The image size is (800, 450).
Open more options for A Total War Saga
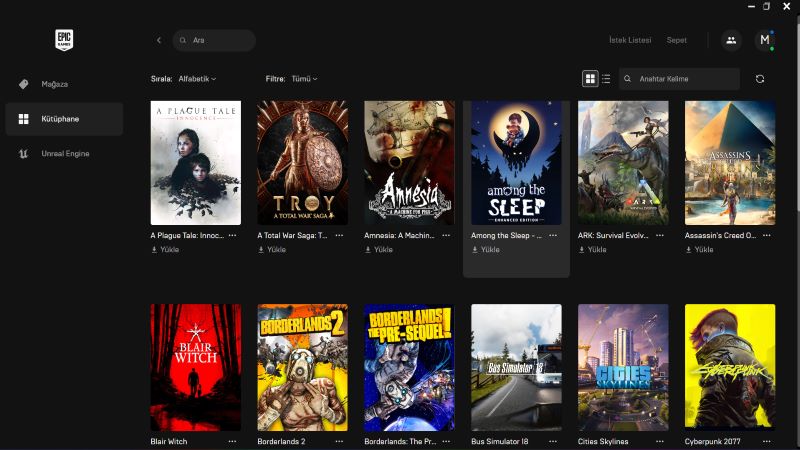[339, 236]
